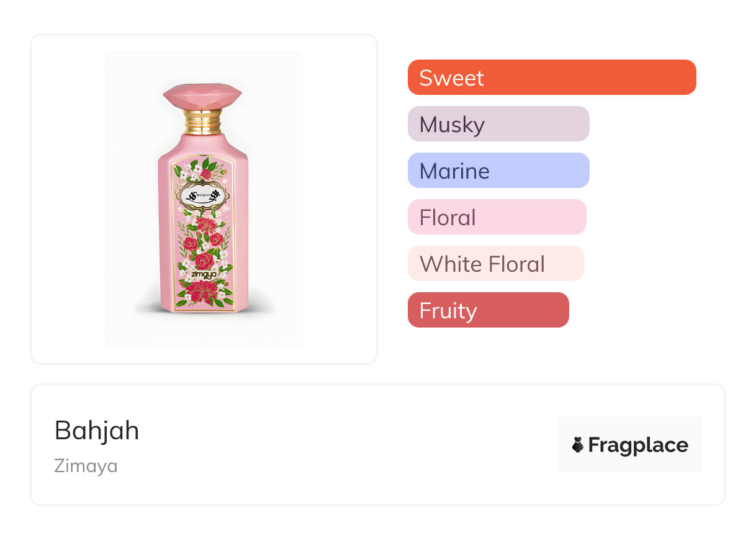Click the Bahjah fragrance title
This screenshot has width=756, height=536.
(97, 430)
